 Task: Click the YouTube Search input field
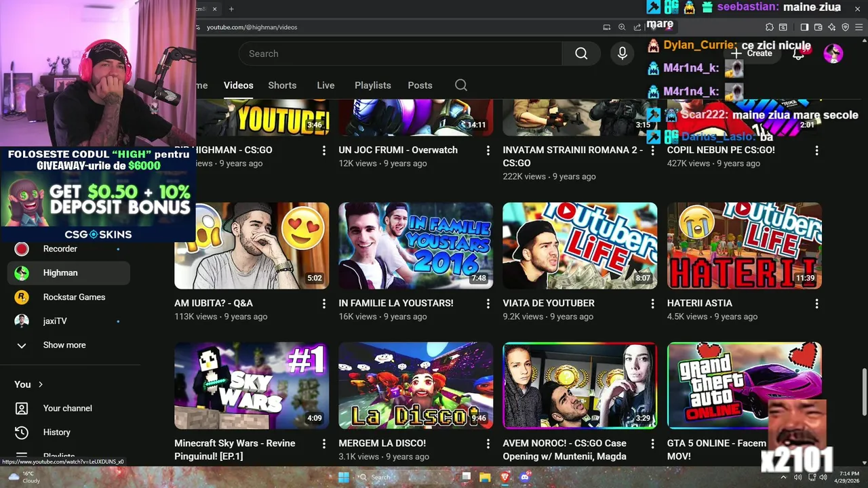400,54
